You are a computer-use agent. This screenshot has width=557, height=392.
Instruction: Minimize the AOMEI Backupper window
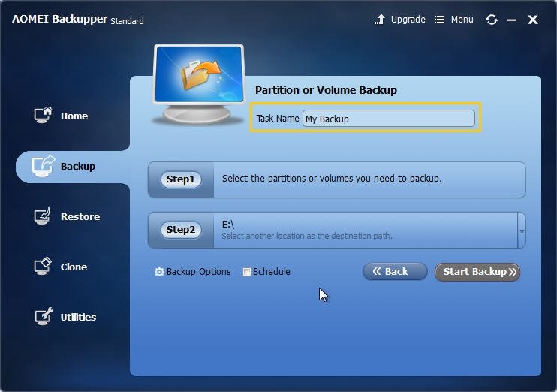click(x=512, y=20)
